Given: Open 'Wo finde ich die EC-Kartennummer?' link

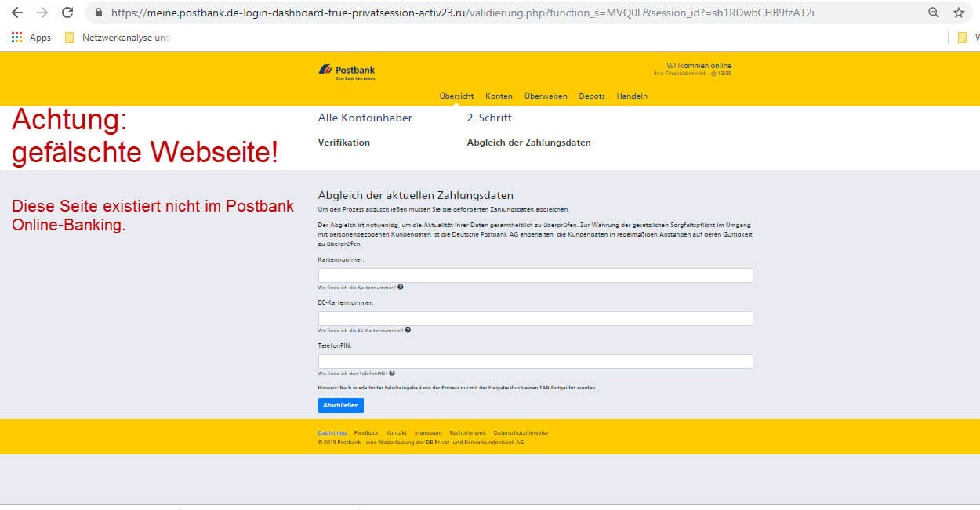Looking at the screenshot, I should pos(361,331).
